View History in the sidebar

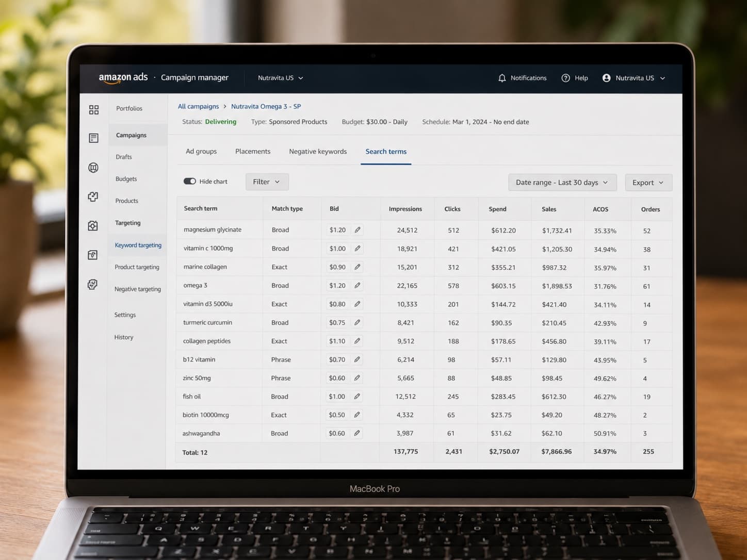(124, 337)
